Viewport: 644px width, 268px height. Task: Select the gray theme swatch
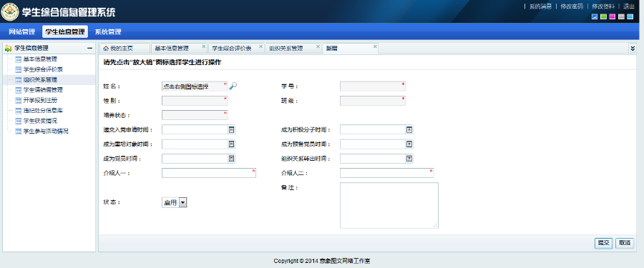[621, 17]
